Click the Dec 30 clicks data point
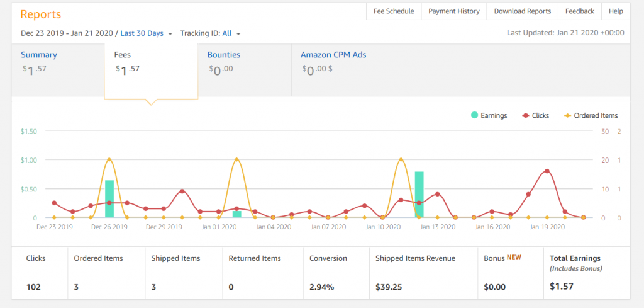644x308 pixels. [182, 191]
